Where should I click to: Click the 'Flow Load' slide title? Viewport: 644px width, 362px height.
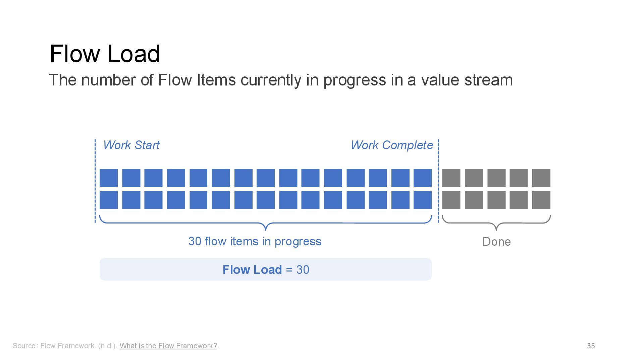tap(105, 54)
